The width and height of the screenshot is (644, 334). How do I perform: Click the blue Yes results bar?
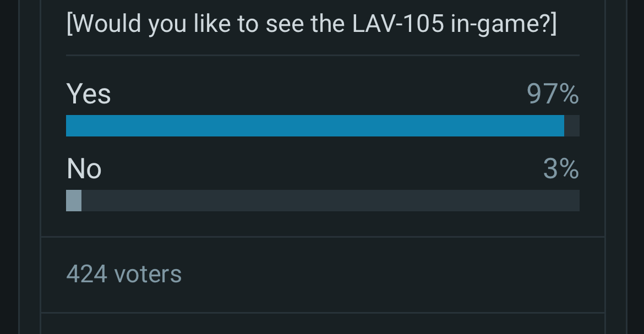coord(315,125)
